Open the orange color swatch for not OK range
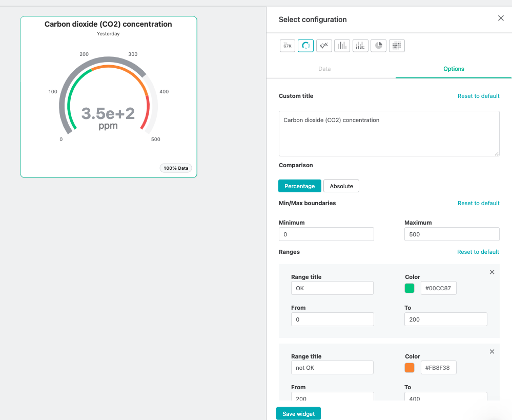Viewport: 512px width, 420px height. click(x=409, y=367)
